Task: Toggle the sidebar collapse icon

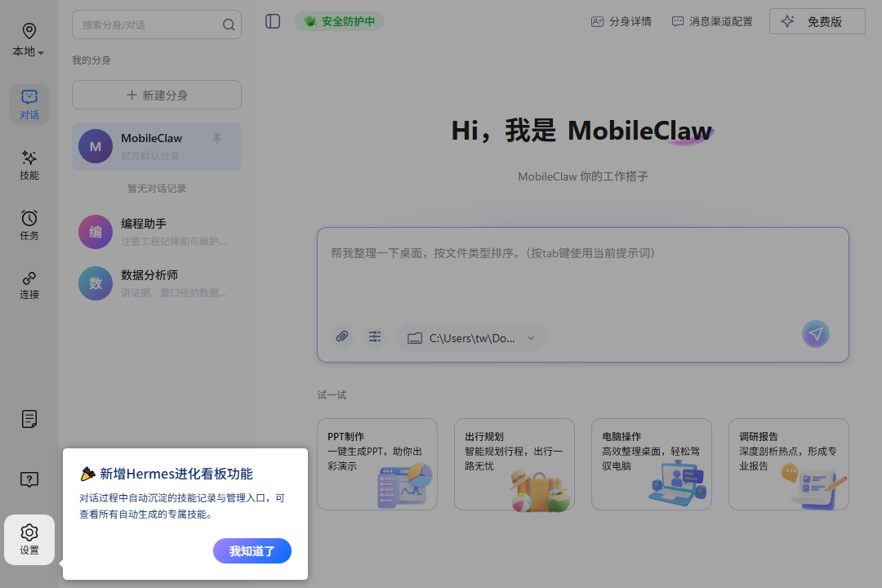Action: click(x=273, y=21)
